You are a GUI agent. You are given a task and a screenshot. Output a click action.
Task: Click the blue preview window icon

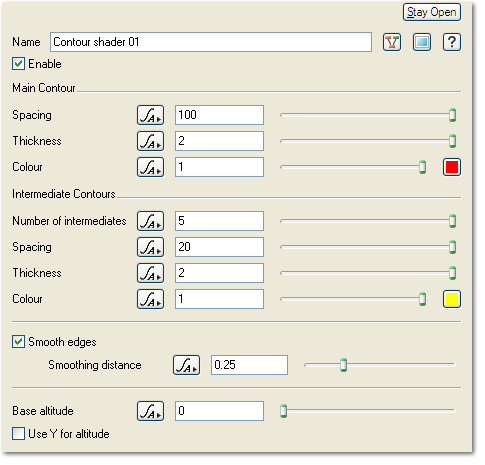point(422,42)
